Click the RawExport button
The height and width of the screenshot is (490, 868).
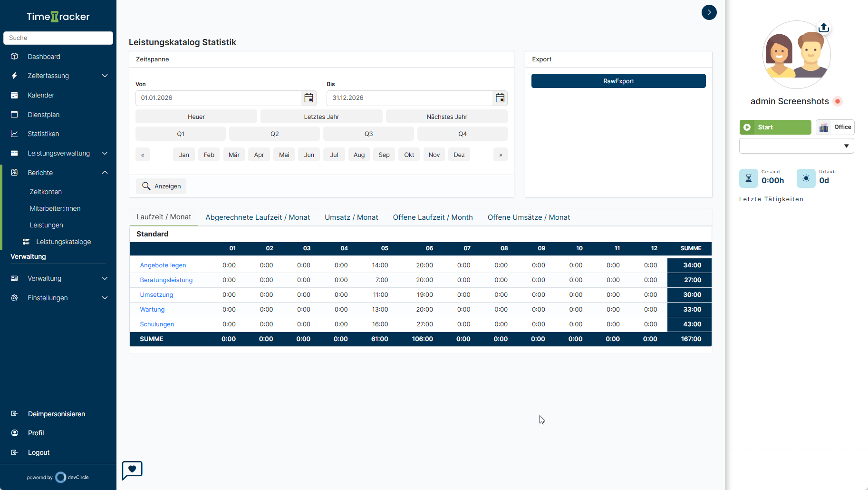pos(618,81)
